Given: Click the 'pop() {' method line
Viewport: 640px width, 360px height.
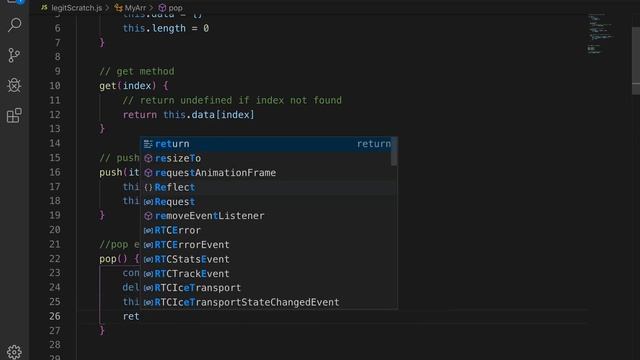Looking at the screenshot, I should [x=120, y=259].
